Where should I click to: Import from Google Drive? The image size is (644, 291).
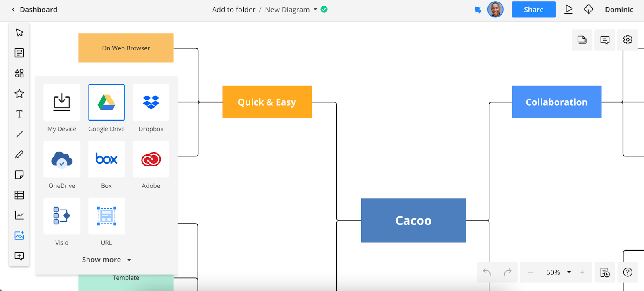pyautogui.click(x=106, y=102)
